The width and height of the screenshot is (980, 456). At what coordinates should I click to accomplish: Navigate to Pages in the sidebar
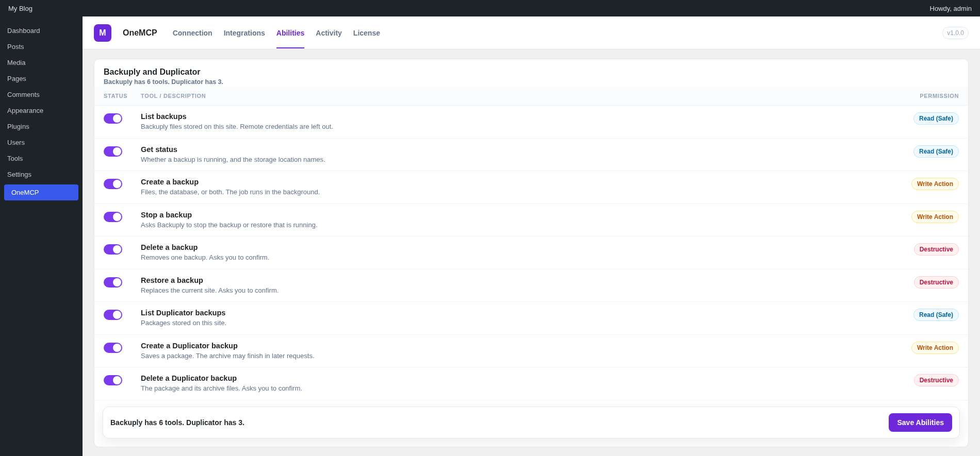[x=41, y=79]
